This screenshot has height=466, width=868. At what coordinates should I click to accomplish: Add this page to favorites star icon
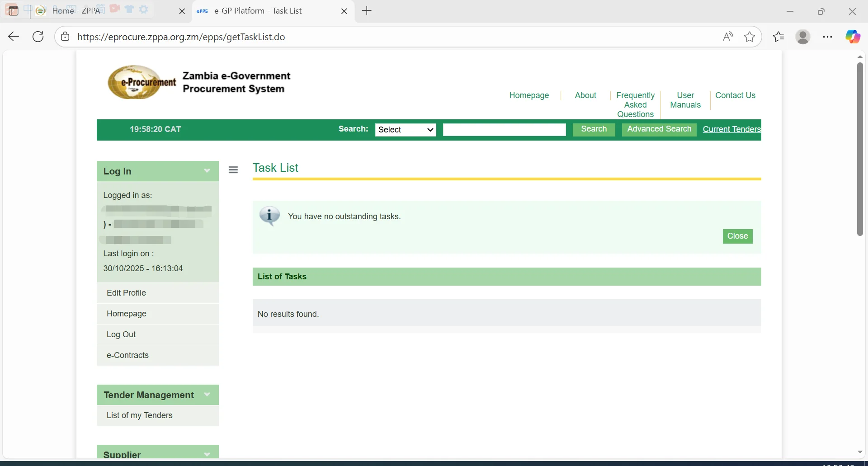coord(750,37)
